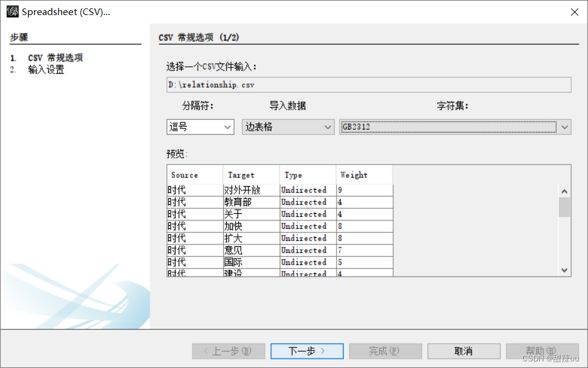Click the D:\relationship.csv file path field
The width and height of the screenshot is (588, 368).
368,84
